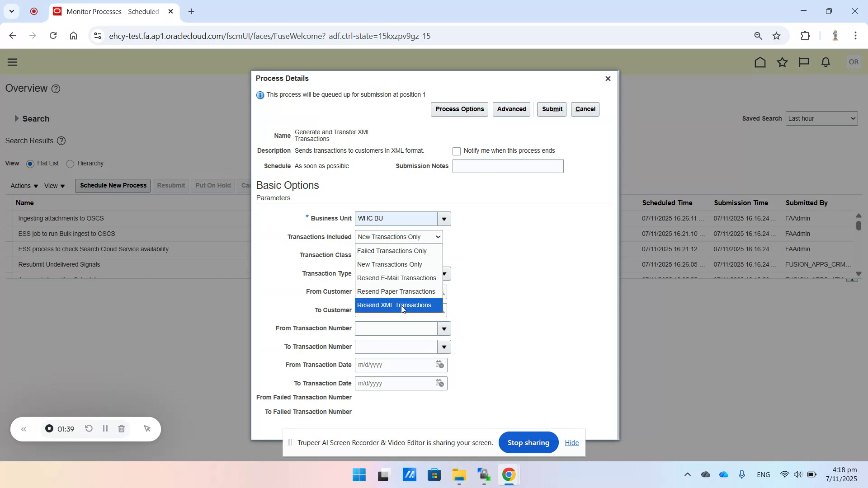Open calendar picker for From Transaction Date

coord(439,365)
